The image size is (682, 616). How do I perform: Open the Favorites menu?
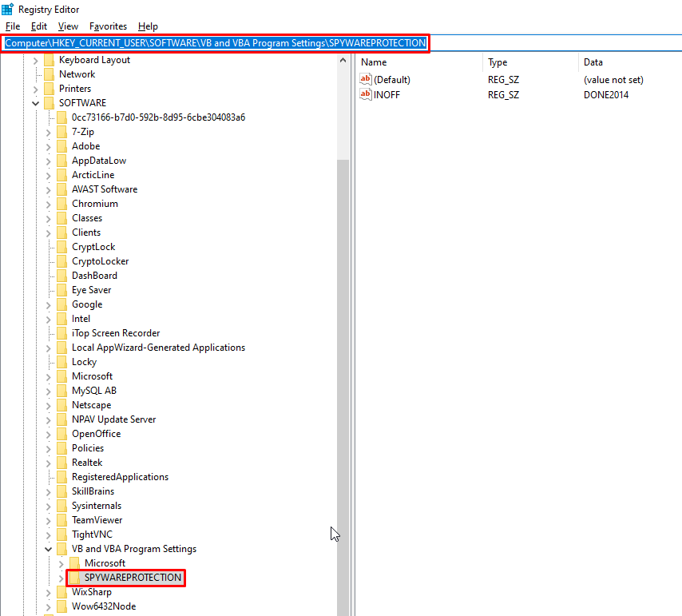(108, 26)
